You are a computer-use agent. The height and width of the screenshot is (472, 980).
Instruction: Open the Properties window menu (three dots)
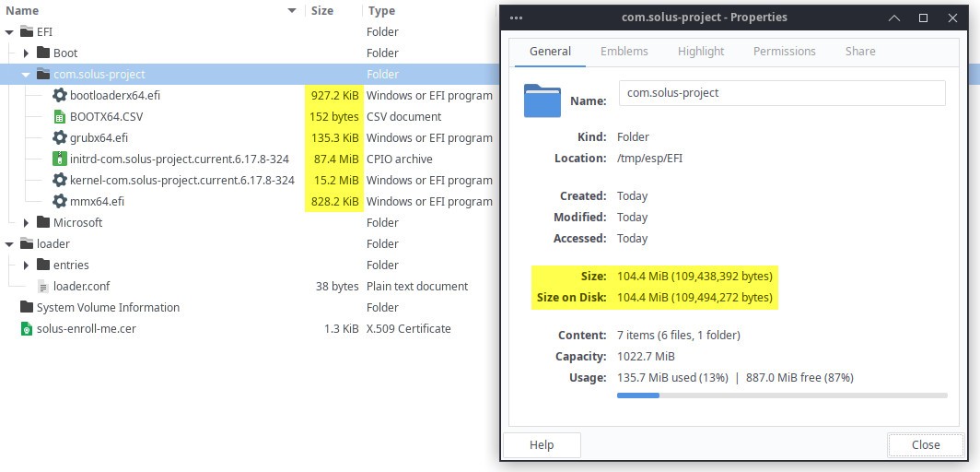coord(516,18)
